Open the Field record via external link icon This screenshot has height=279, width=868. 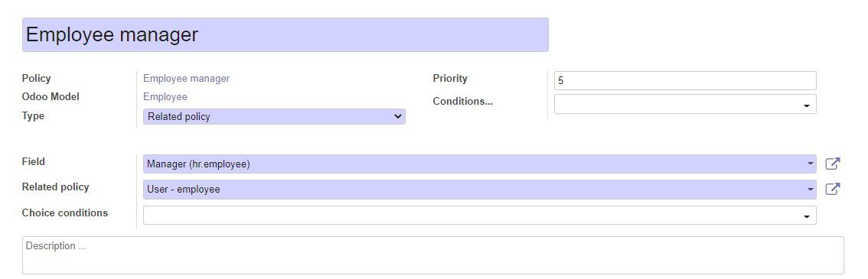(x=833, y=164)
